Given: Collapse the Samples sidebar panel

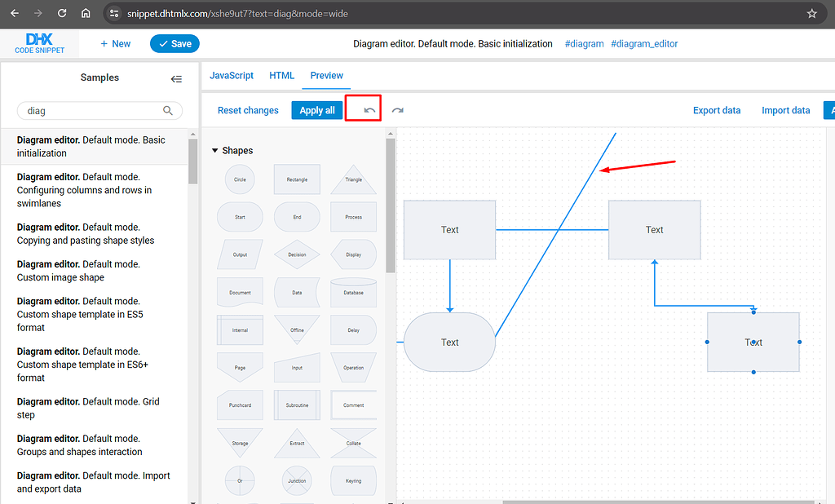Looking at the screenshot, I should point(176,78).
